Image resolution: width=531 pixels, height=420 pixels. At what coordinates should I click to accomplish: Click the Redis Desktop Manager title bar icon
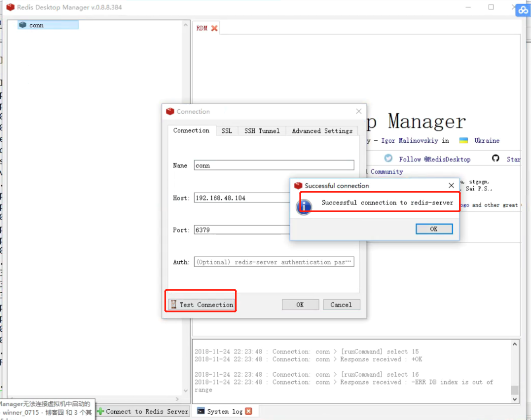pyautogui.click(x=10, y=7)
